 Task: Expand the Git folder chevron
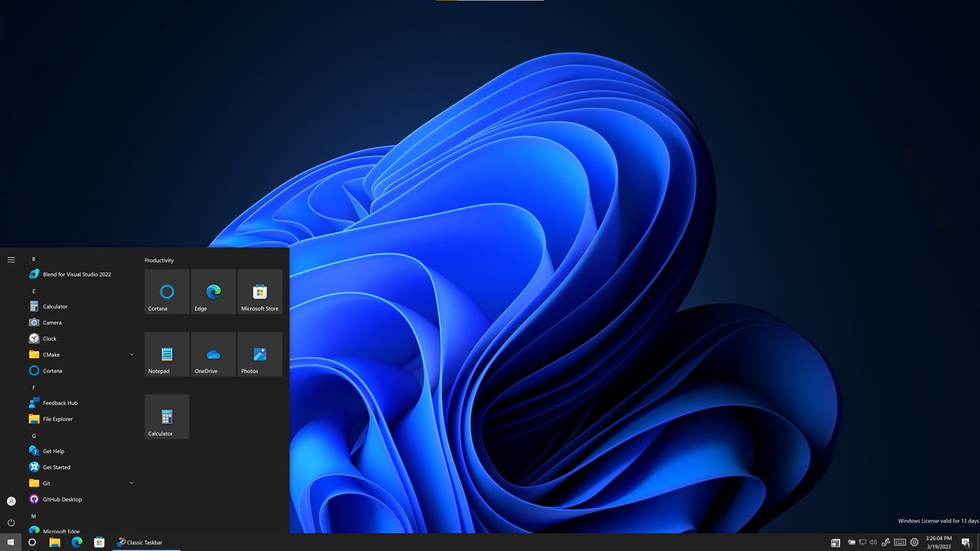(x=131, y=483)
